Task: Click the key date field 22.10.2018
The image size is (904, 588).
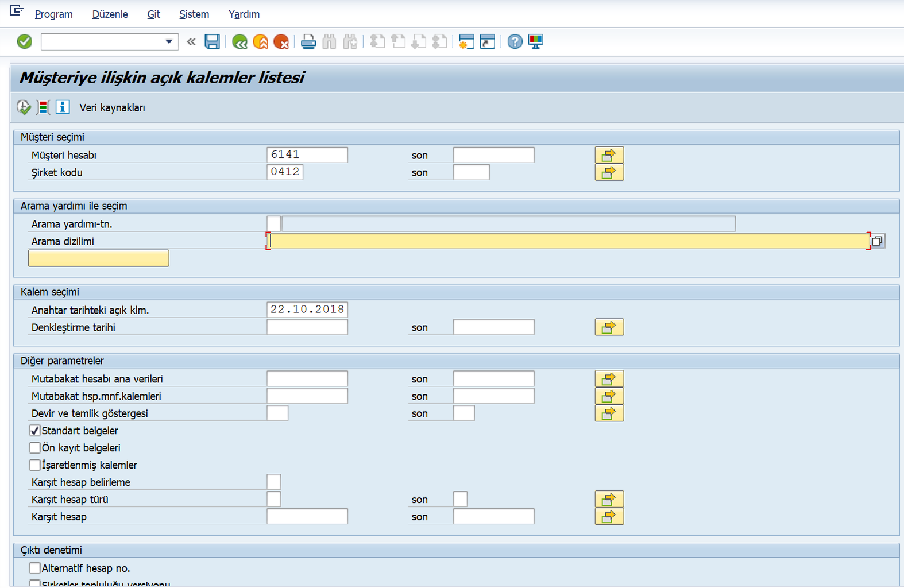Action: 307,310
